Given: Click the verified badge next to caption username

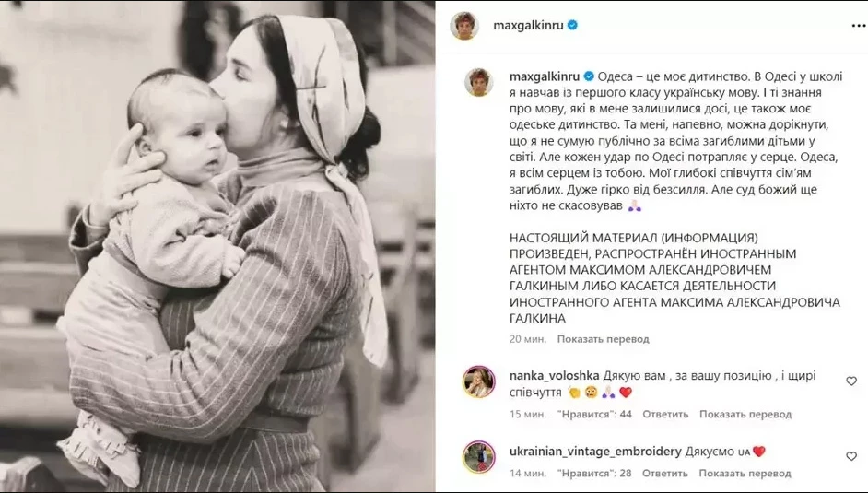Looking at the screenshot, I should [x=589, y=76].
